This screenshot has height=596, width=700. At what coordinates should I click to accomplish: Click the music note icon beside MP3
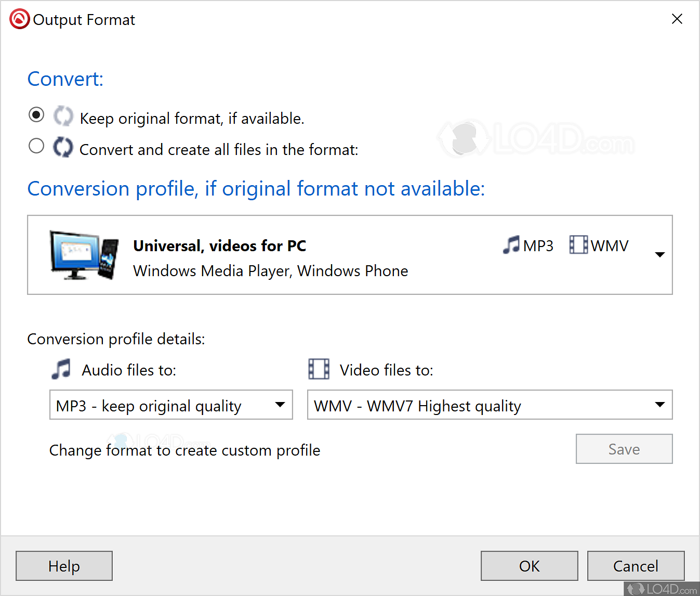[511, 244]
